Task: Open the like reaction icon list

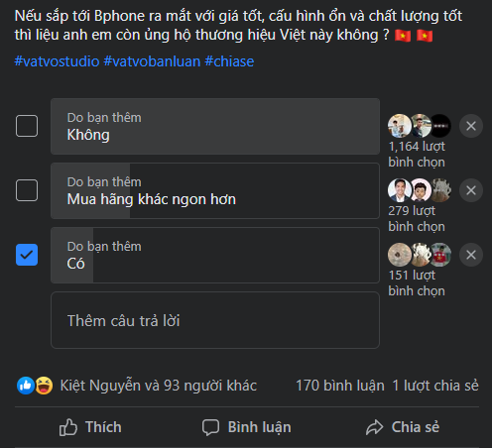Action: coord(26,386)
